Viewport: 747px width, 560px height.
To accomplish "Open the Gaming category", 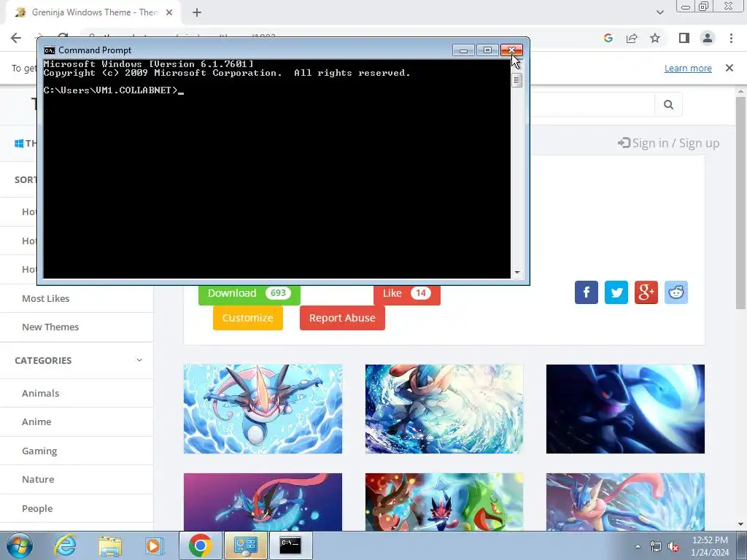I will [39, 451].
